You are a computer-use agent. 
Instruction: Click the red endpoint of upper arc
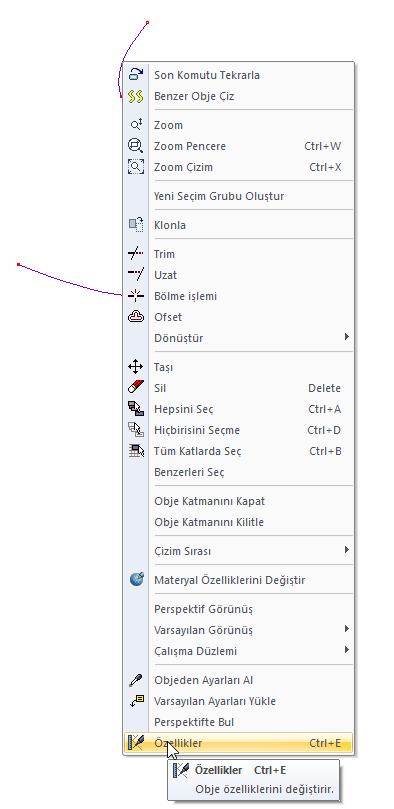coord(147,23)
